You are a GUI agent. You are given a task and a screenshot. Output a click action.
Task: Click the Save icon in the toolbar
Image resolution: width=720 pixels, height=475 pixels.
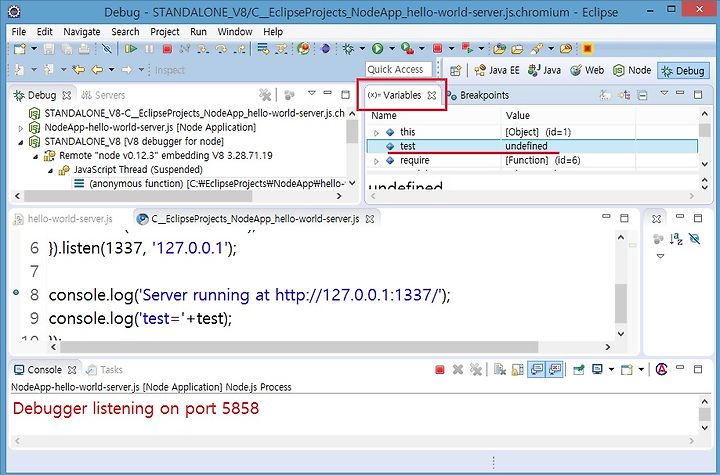(x=49, y=49)
